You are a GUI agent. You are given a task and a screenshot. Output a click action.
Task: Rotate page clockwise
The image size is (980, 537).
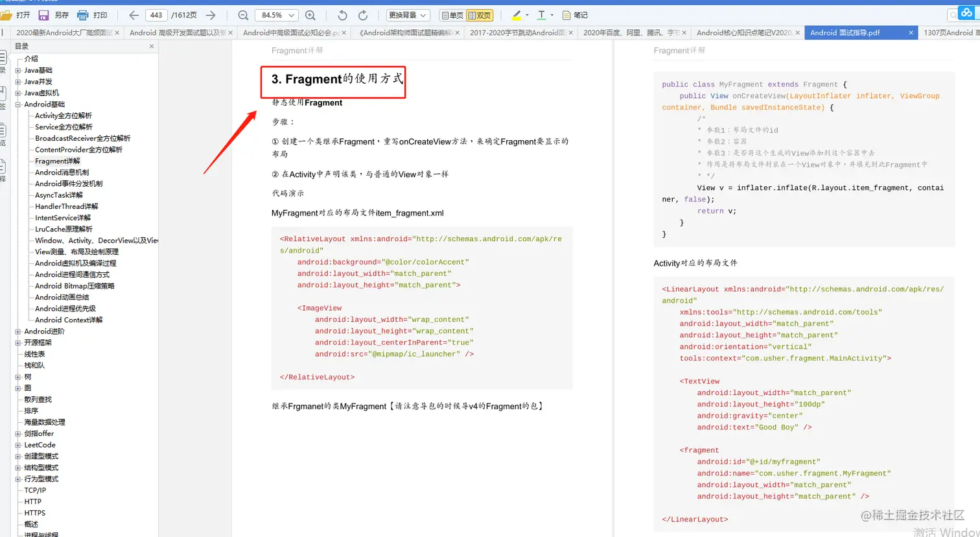(363, 15)
